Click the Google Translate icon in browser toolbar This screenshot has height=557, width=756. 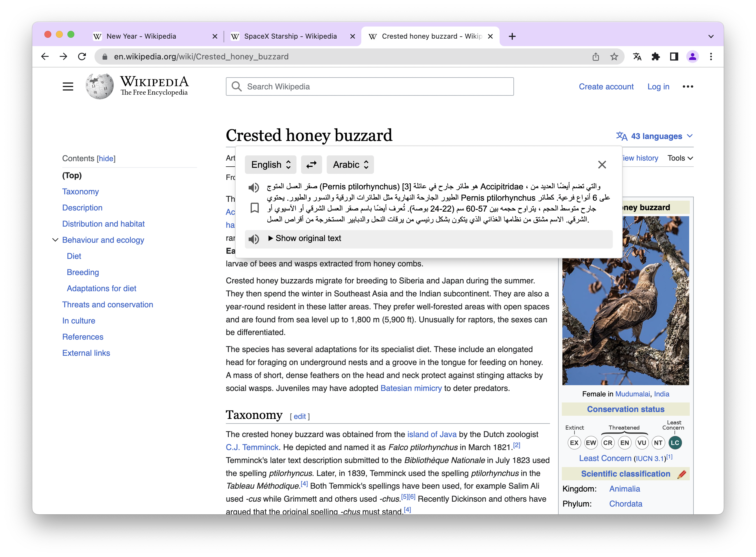(x=637, y=57)
